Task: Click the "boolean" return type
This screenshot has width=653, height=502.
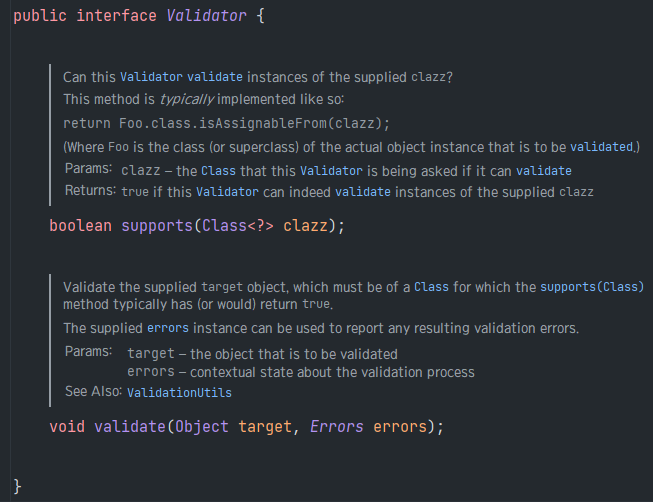Action: [80, 226]
